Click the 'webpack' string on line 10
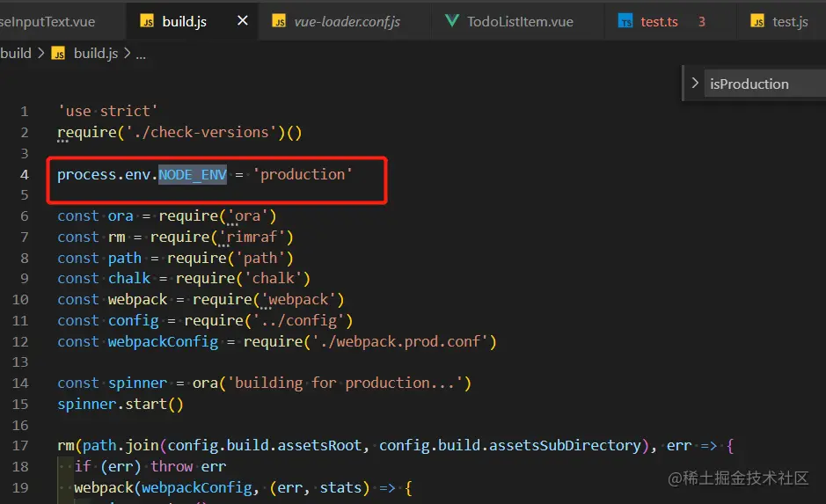826x504 pixels. click(298, 299)
